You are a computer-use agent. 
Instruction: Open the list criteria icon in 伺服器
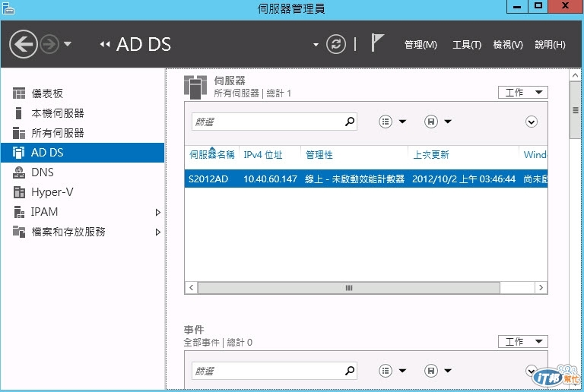(x=386, y=122)
